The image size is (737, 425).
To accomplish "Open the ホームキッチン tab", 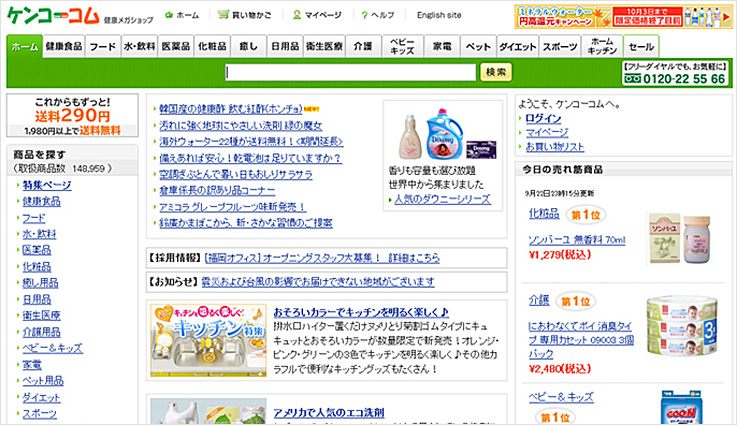I will click(x=602, y=47).
